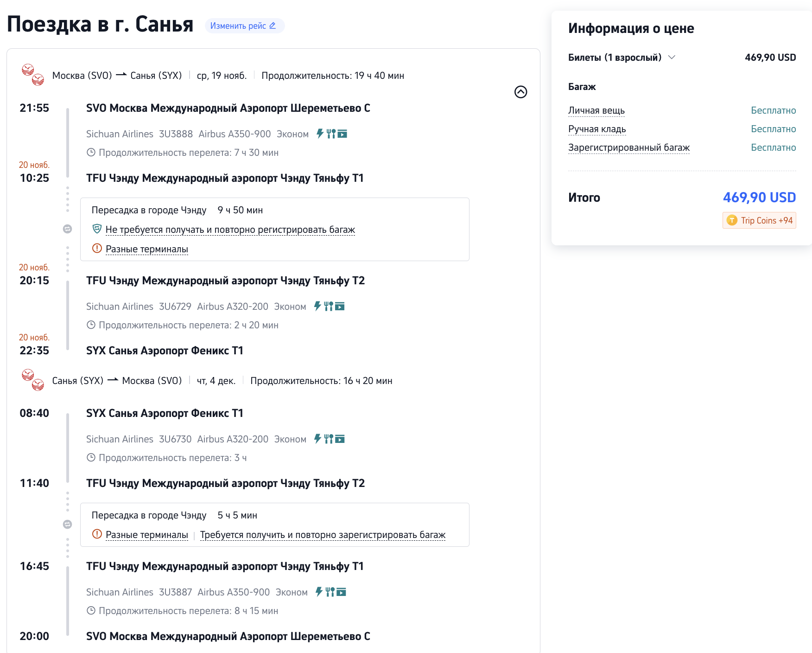Click the clock icon beside 7 ч 30 мин duration
The width and height of the screenshot is (812, 653).
click(x=91, y=152)
